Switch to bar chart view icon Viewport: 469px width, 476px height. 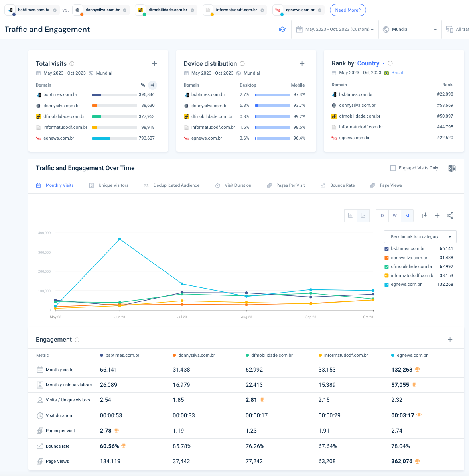tap(351, 216)
